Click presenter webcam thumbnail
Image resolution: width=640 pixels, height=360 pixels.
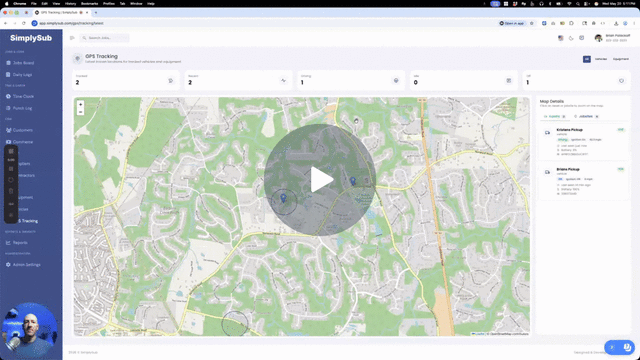(x=29, y=331)
